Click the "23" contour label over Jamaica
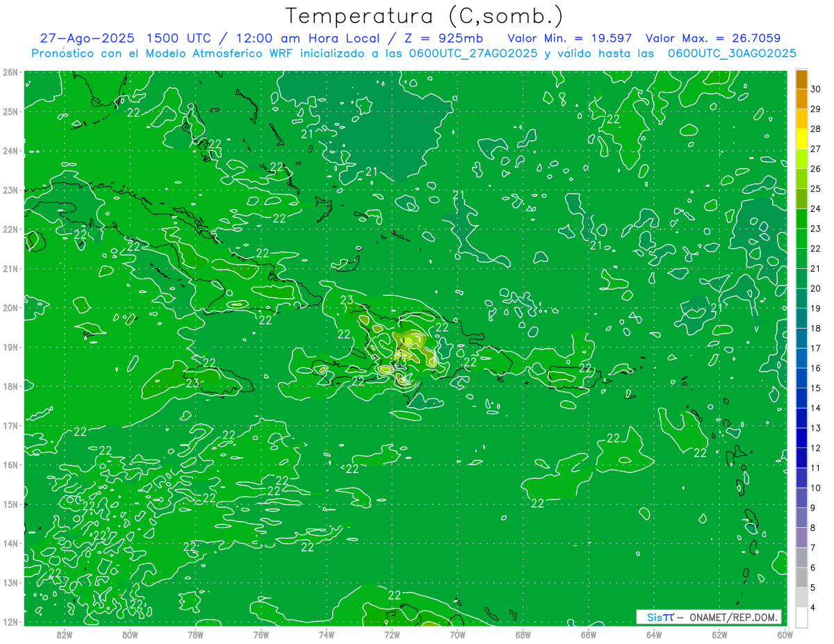The height and width of the screenshot is (644, 834). point(193,383)
